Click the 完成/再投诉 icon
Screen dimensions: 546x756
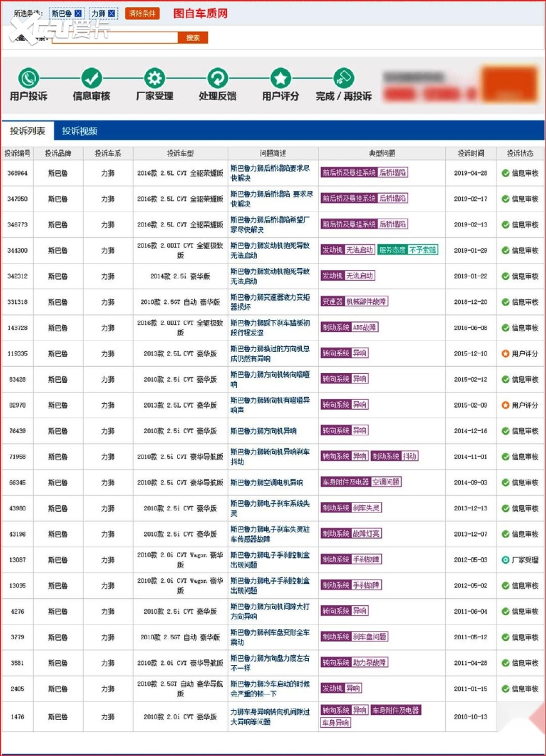pyautogui.click(x=343, y=78)
